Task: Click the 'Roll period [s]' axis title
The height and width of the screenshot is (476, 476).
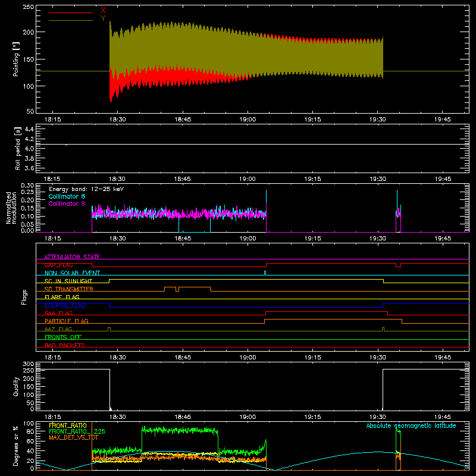Action: coord(17,148)
